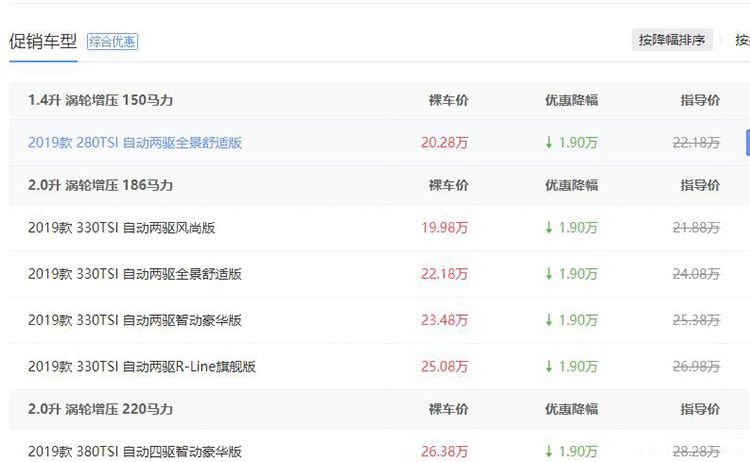Click 1.90万 discount in 280TSI row
This screenshot has height=462, width=750.
point(572,143)
